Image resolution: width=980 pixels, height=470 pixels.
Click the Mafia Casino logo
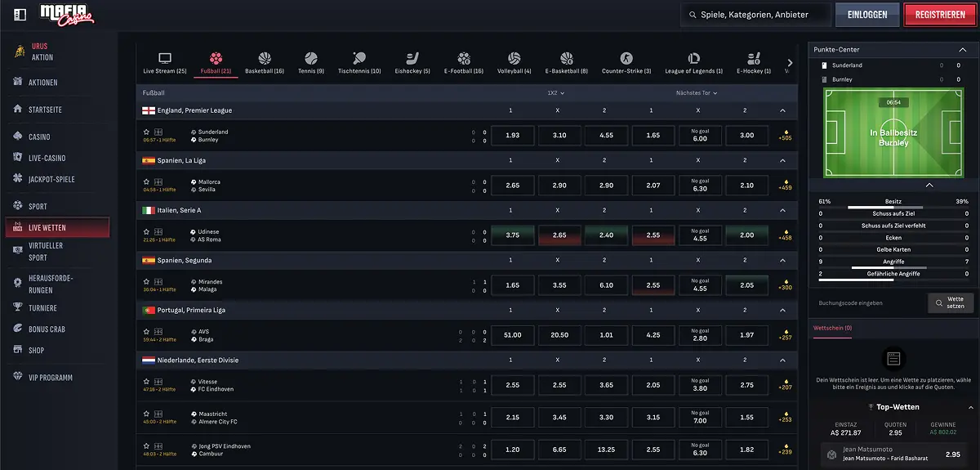pos(67,14)
